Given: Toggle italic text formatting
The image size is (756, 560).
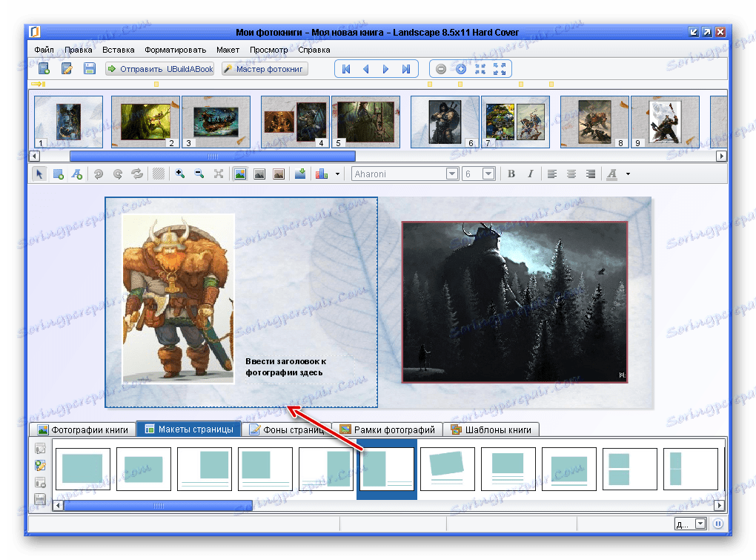Looking at the screenshot, I should (x=530, y=174).
